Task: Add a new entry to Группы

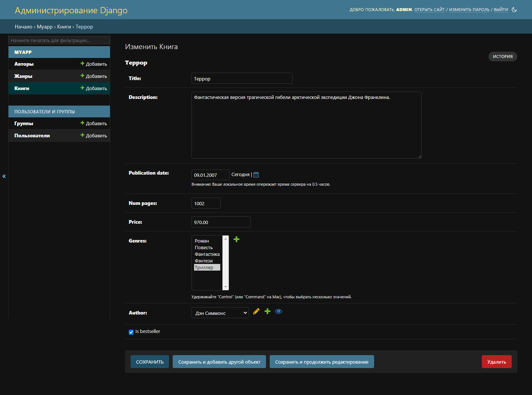Action: [x=94, y=123]
